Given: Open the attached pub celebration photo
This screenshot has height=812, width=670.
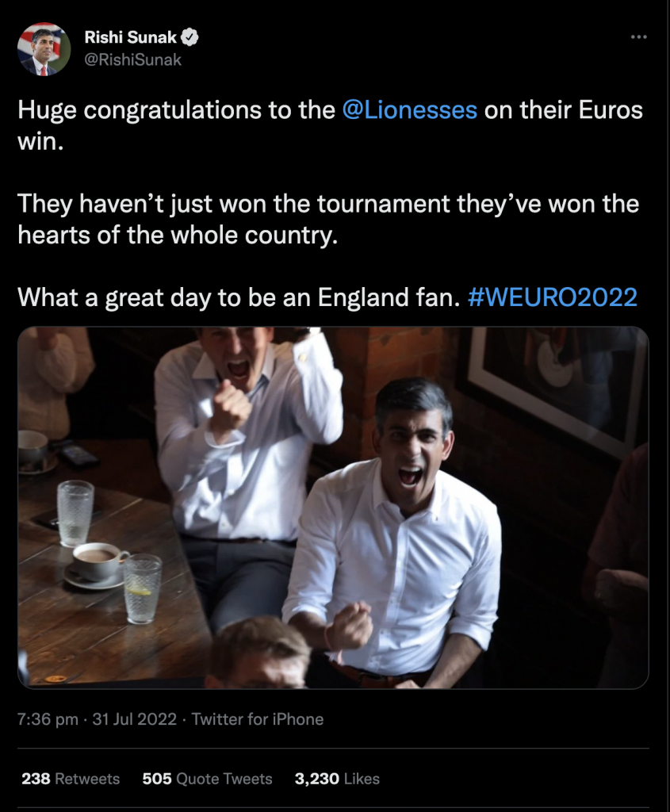Looking at the screenshot, I should coord(333,507).
